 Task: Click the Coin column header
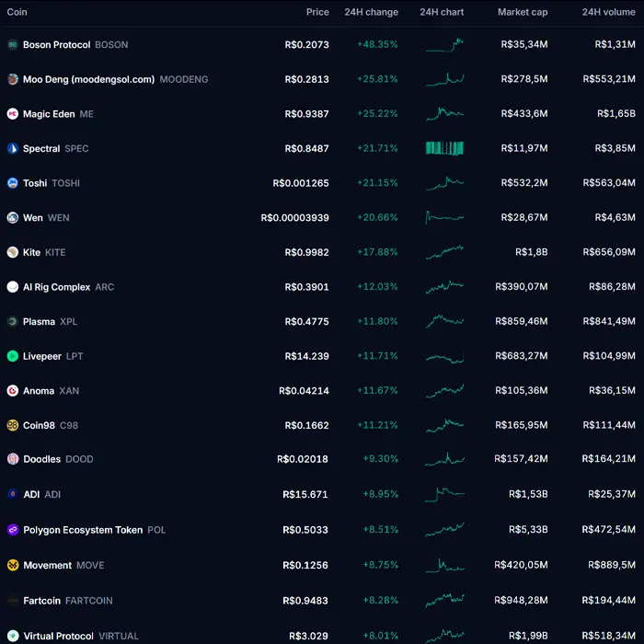[17, 12]
